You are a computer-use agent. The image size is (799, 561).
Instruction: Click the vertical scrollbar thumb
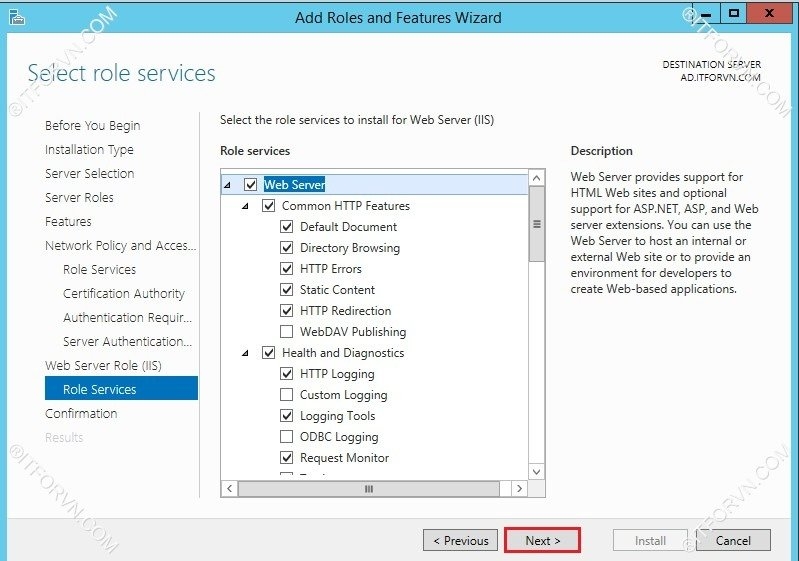click(536, 225)
